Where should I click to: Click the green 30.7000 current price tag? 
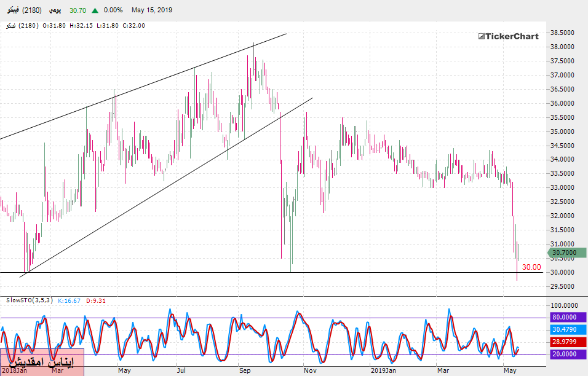coord(565,252)
